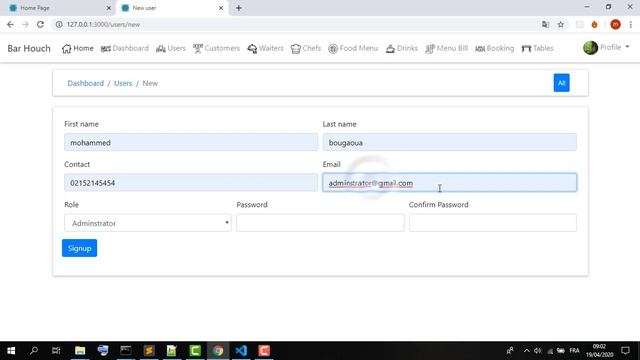Focus the Contact number field
The width and height of the screenshot is (640, 360).
pyautogui.click(x=191, y=183)
